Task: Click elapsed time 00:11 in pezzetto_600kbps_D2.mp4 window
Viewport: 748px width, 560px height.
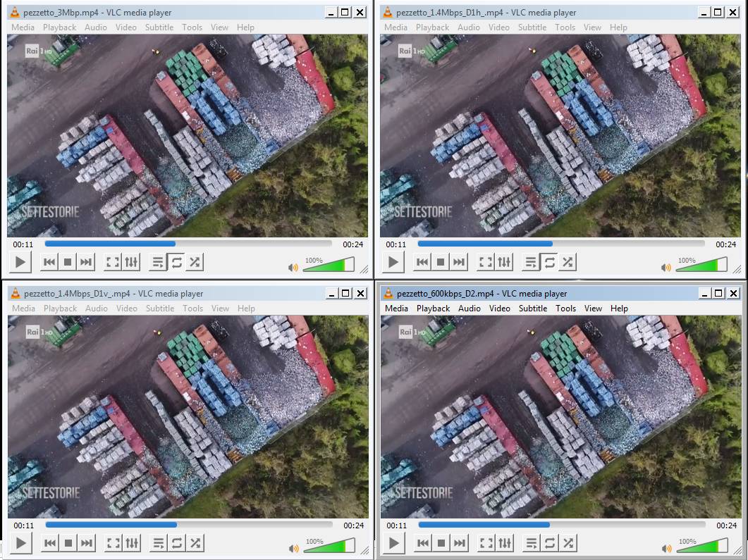Action: pos(397,525)
